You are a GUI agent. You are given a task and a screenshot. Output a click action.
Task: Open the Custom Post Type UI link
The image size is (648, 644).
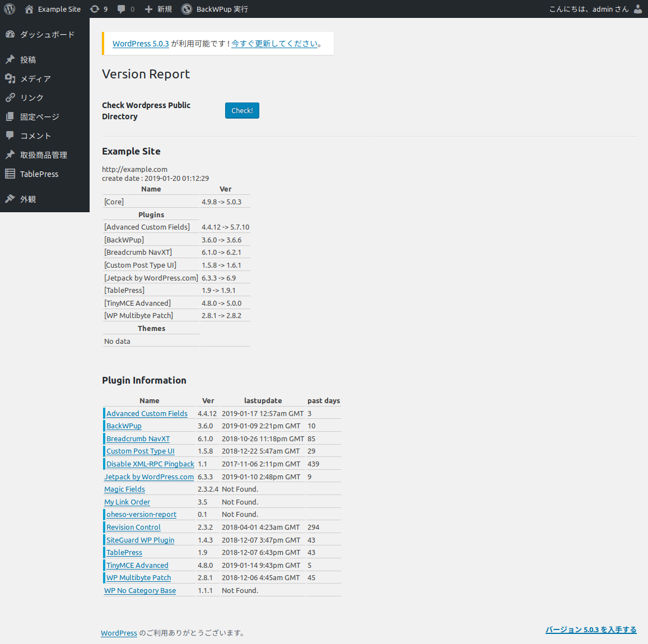140,451
